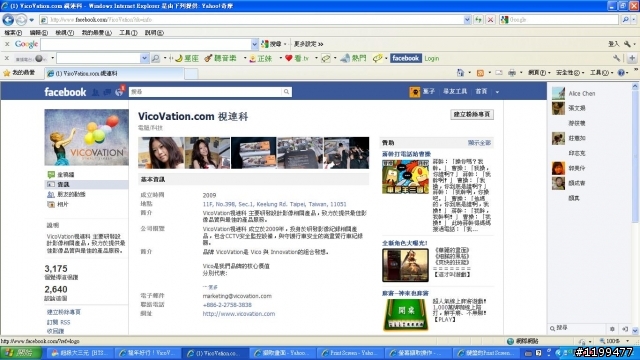
Task: Open the 檔案 menu
Action: [x=13, y=33]
